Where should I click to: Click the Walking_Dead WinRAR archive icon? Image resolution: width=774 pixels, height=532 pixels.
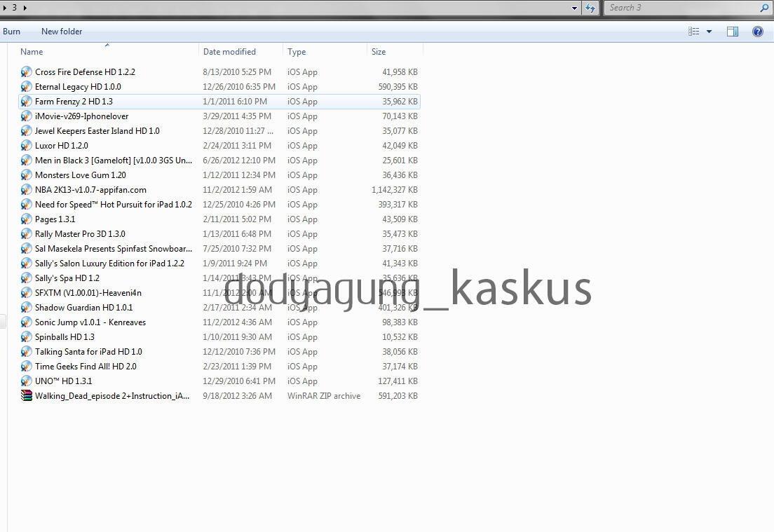pyautogui.click(x=26, y=396)
